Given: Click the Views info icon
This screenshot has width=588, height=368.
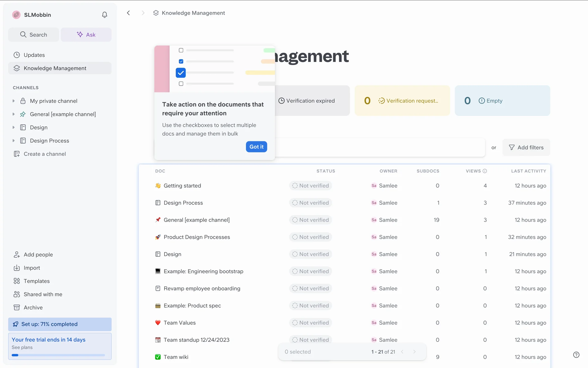Looking at the screenshot, I should (x=485, y=171).
